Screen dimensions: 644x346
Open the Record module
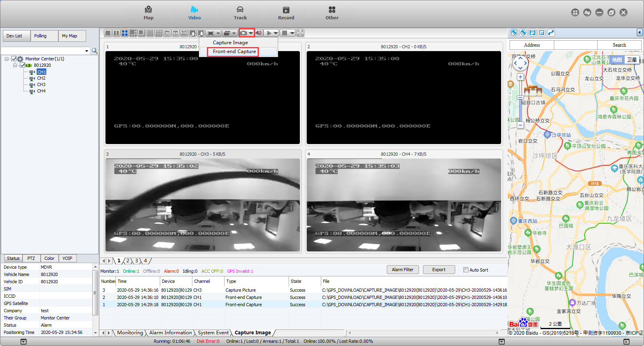click(286, 13)
